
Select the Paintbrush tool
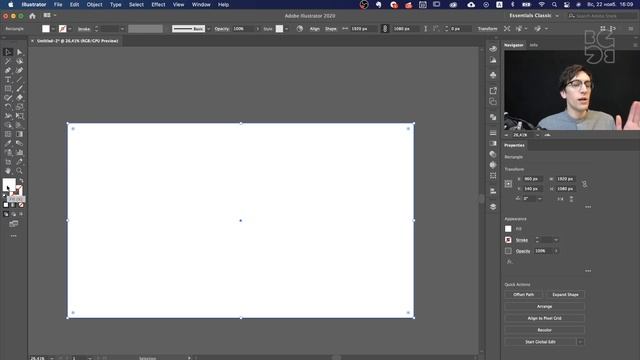point(20,89)
